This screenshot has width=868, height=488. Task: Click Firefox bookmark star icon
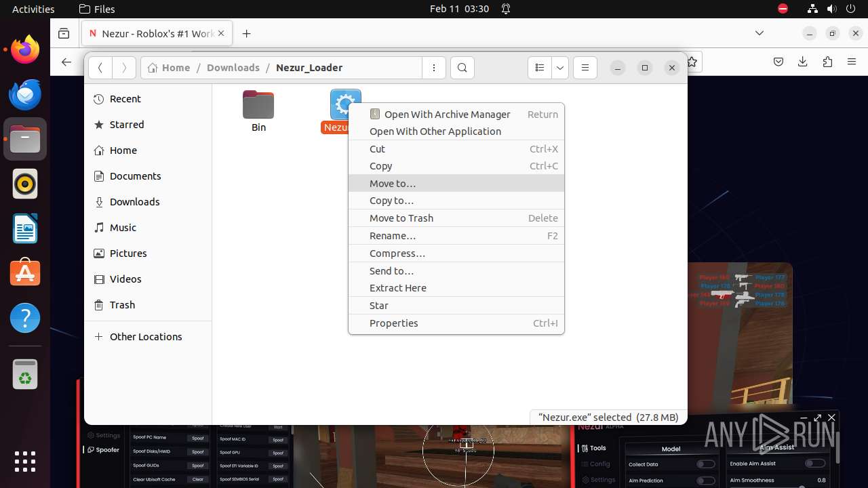692,62
